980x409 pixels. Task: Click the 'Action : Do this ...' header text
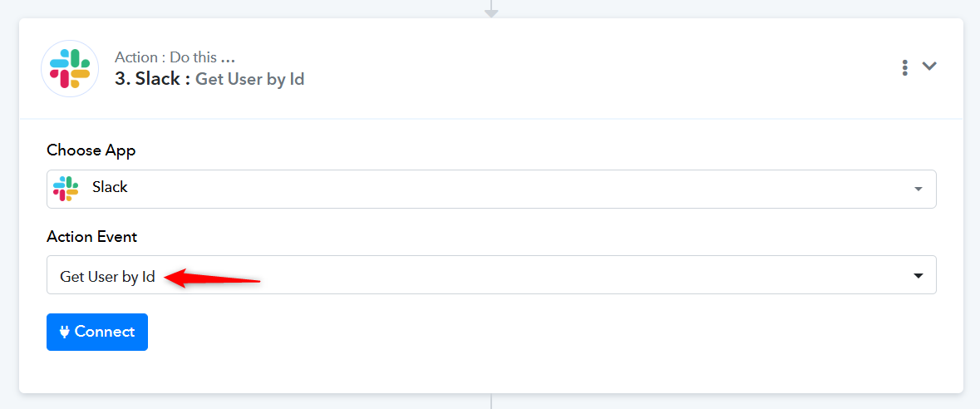[x=175, y=57]
